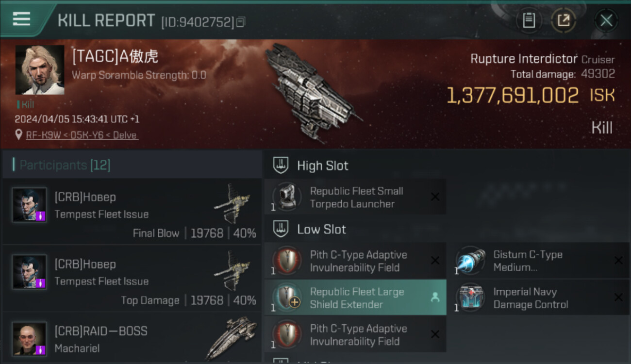Image resolution: width=631 pixels, height=364 pixels.
Task: Click the X beside Imperial Navy Damage Control
Action: (x=618, y=298)
